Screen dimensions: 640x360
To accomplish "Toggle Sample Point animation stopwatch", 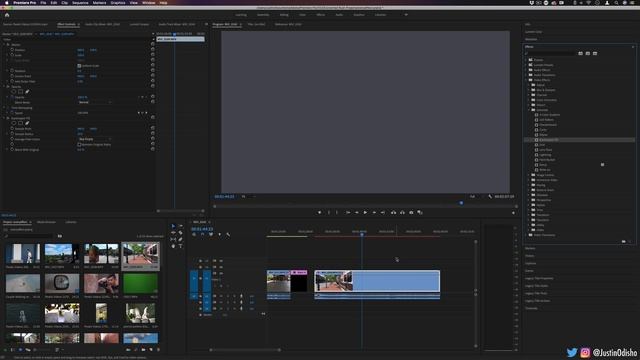I will tap(12, 129).
